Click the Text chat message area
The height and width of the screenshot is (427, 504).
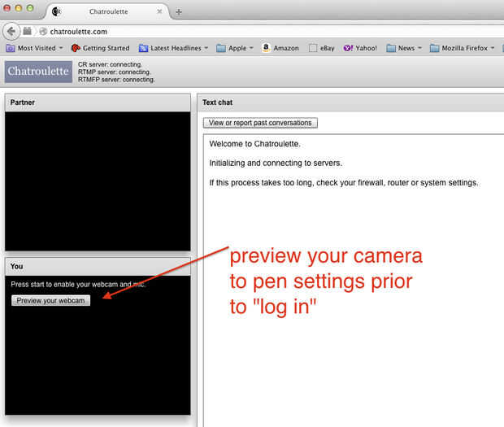coord(354,281)
